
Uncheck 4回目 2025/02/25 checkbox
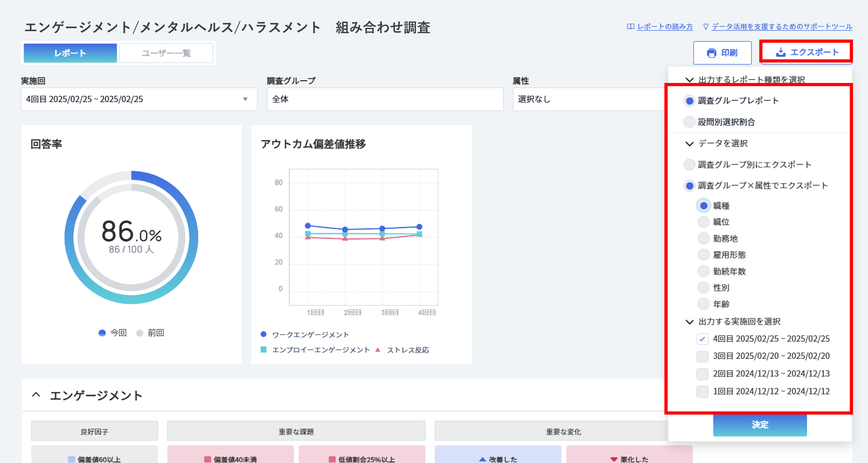(702, 339)
